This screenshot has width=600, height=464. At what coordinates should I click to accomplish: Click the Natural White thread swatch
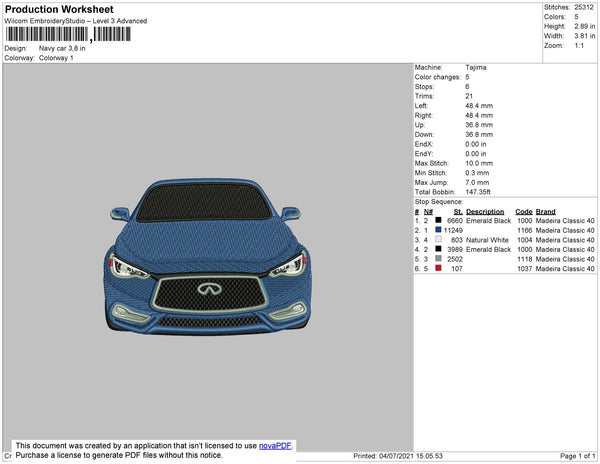pos(438,240)
